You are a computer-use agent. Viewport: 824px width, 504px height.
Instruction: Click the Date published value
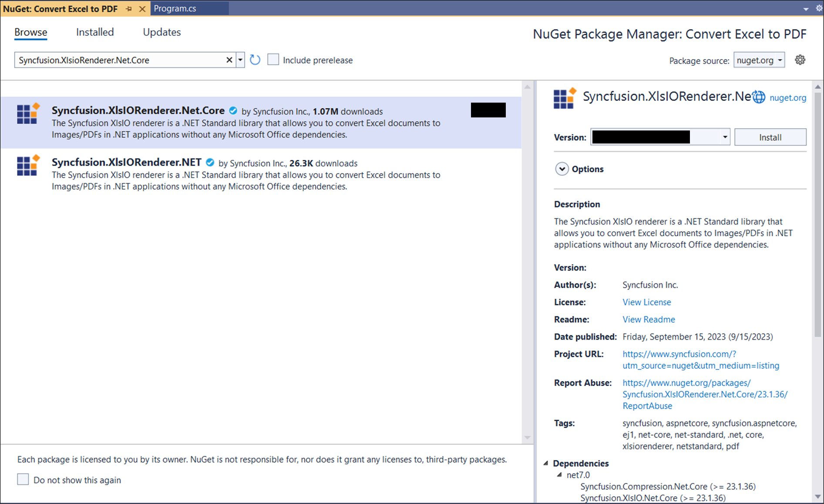pyautogui.click(x=698, y=337)
